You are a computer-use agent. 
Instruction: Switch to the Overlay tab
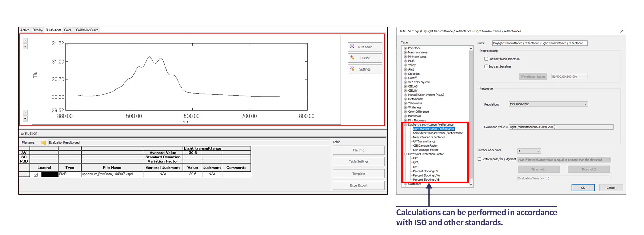pos(38,30)
